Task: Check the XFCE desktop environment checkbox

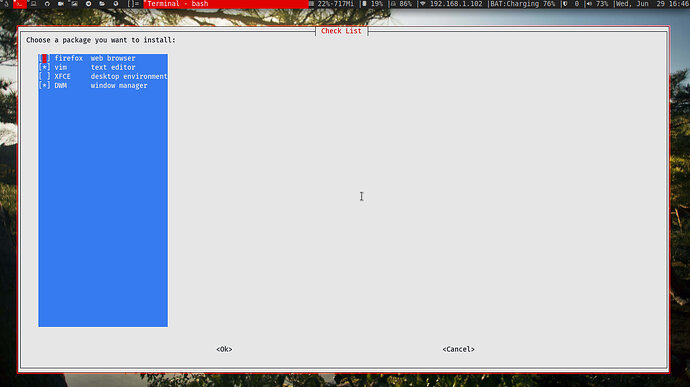Action: (44, 77)
